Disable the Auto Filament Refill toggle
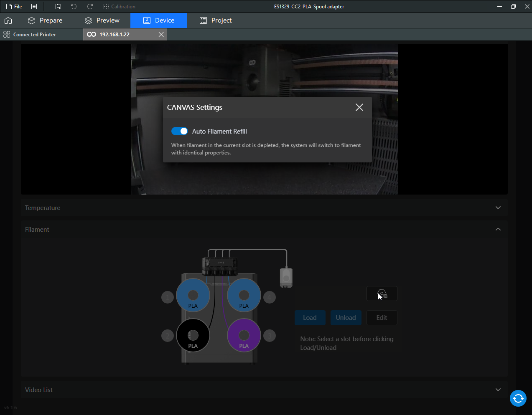The height and width of the screenshot is (415, 532). click(x=180, y=131)
